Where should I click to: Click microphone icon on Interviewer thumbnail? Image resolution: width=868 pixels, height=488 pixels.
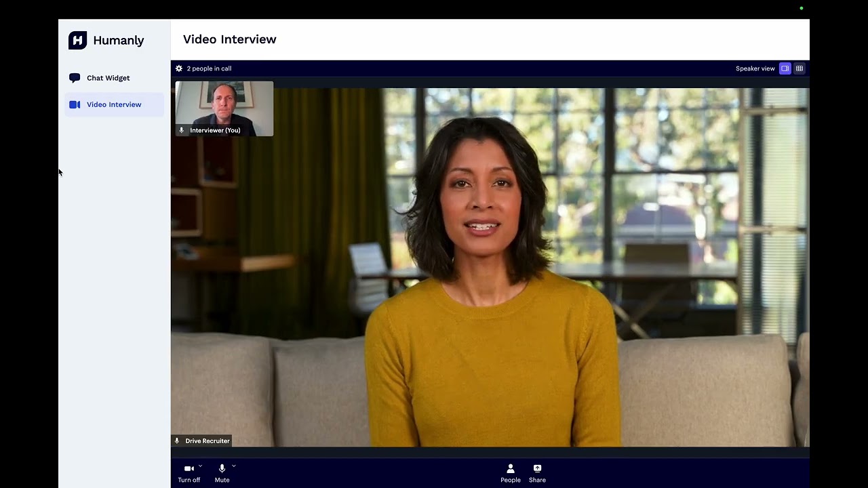[181, 130]
